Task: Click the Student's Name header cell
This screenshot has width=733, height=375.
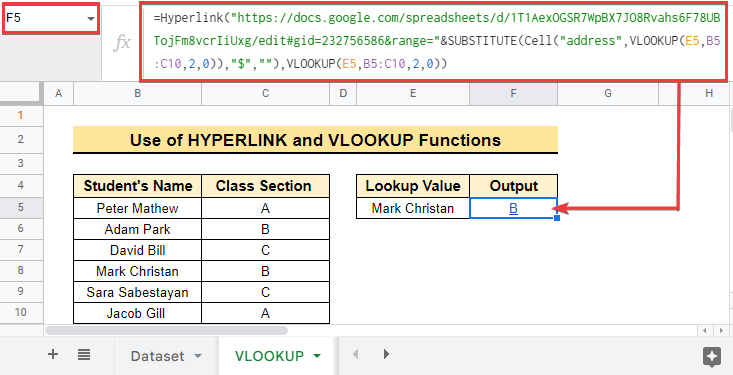Action: tap(137, 186)
